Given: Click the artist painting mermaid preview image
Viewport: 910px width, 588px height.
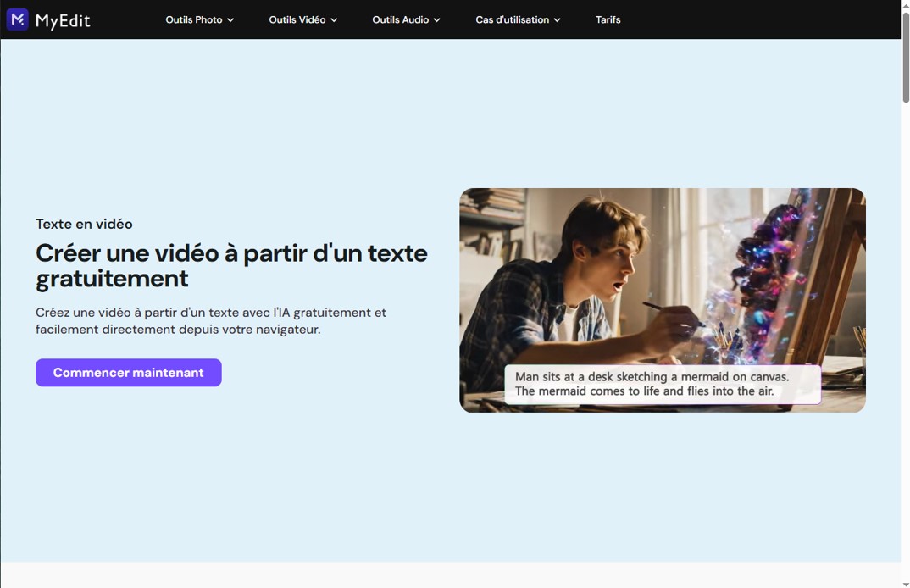Looking at the screenshot, I should tap(663, 300).
